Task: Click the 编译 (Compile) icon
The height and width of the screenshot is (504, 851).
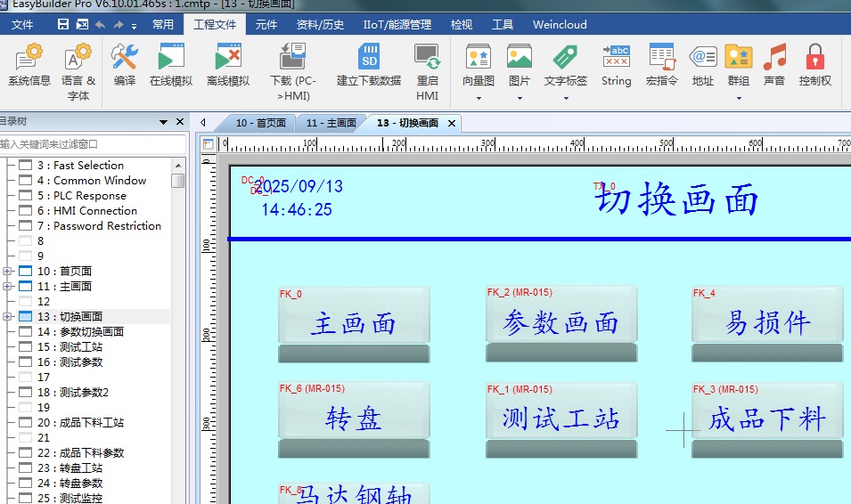Action: pyautogui.click(x=125, y=64)
